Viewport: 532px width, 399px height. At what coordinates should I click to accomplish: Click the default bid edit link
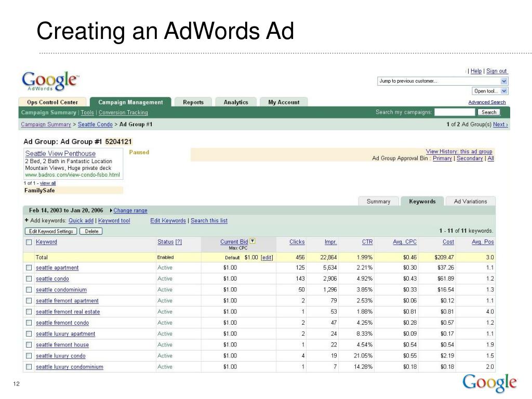coord(267,257)
